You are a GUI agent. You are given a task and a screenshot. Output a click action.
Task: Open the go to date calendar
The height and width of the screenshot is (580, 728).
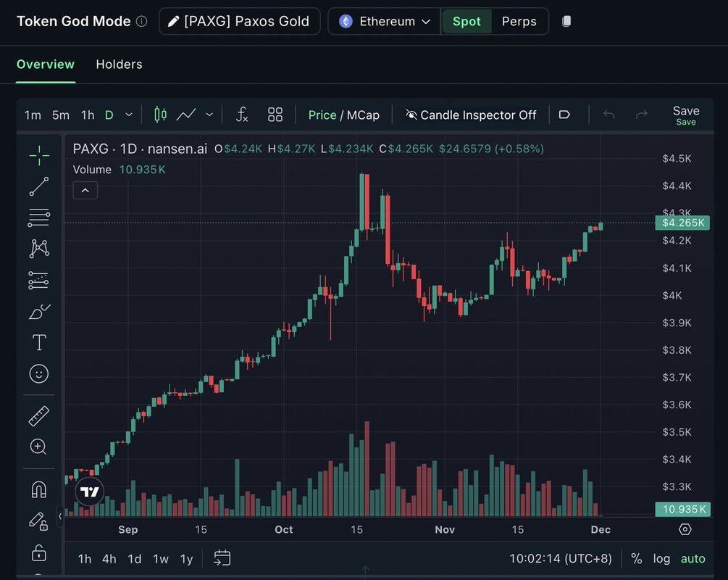pyautogui.click(x=222, y=558)
